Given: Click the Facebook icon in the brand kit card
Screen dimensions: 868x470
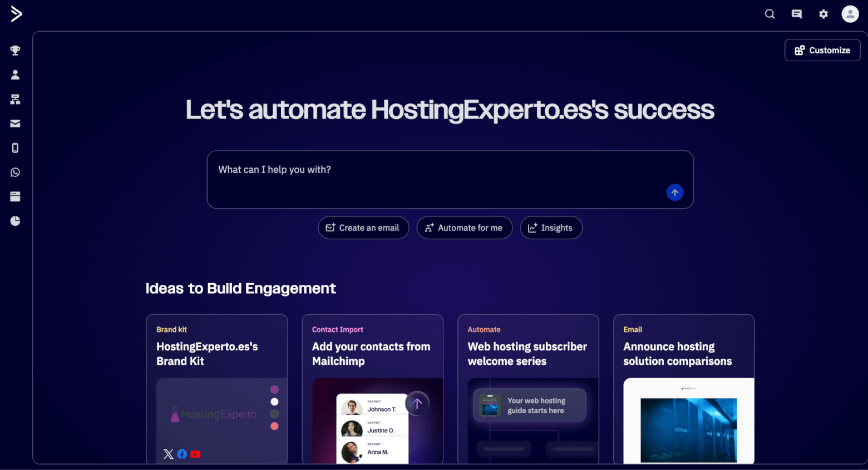Looking at the screenshot, I should pos(182,454).
